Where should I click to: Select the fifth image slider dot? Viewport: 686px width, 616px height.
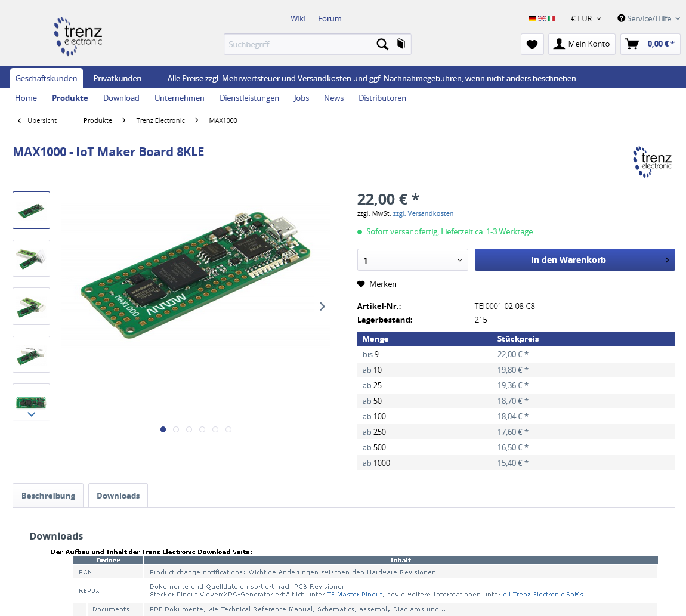(215, 429)
